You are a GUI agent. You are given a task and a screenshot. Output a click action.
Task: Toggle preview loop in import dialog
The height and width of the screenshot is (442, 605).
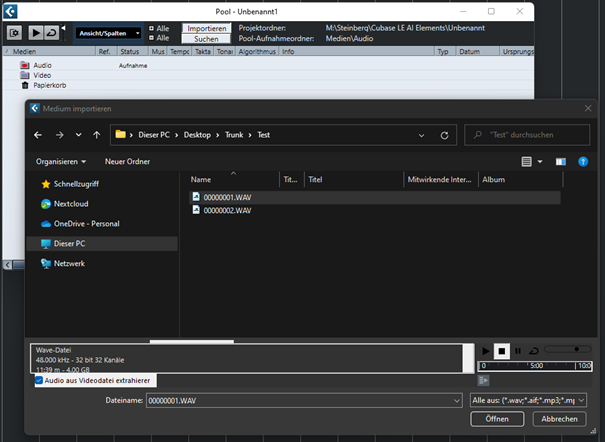click(x=534, y=351)
